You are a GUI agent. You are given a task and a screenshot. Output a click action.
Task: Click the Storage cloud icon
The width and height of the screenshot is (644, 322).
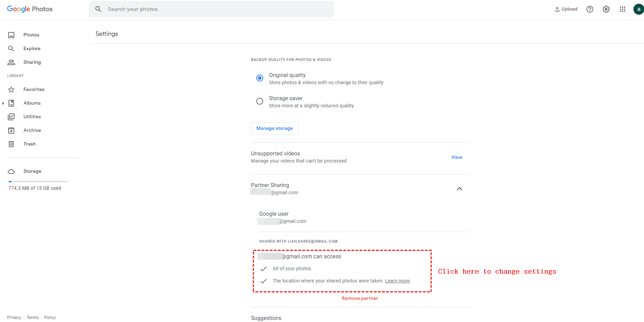11,171
